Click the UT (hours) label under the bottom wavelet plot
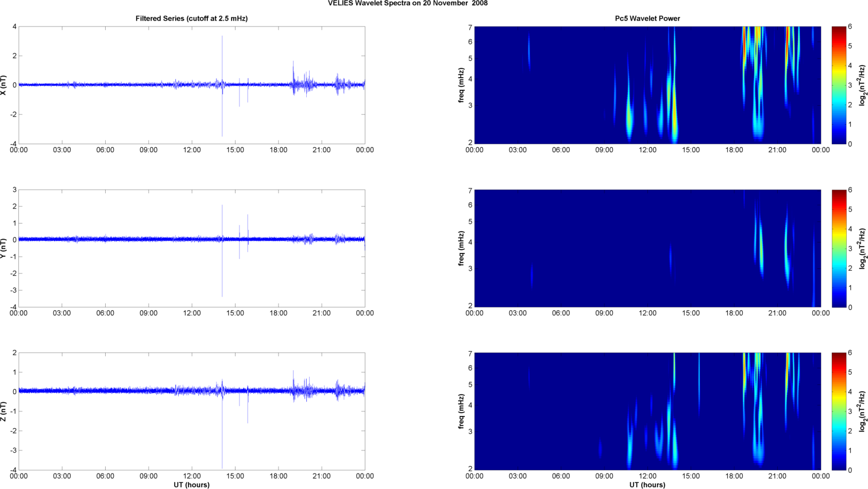Image resolution: width=868 pixels, height=489 pixels. (x=647, y=485)
